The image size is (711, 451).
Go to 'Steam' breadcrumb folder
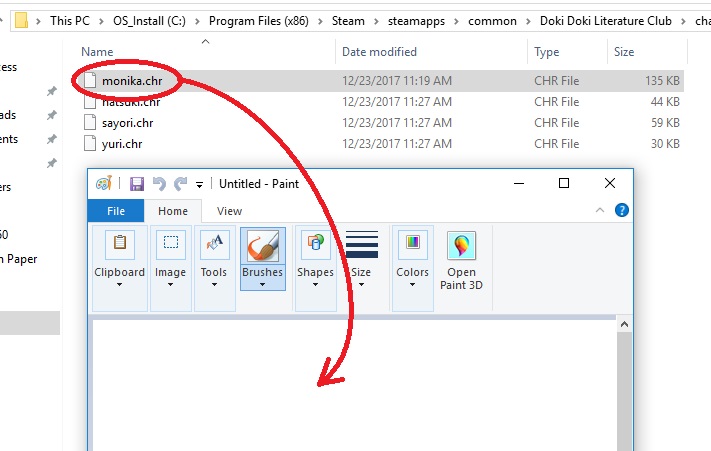348,21
